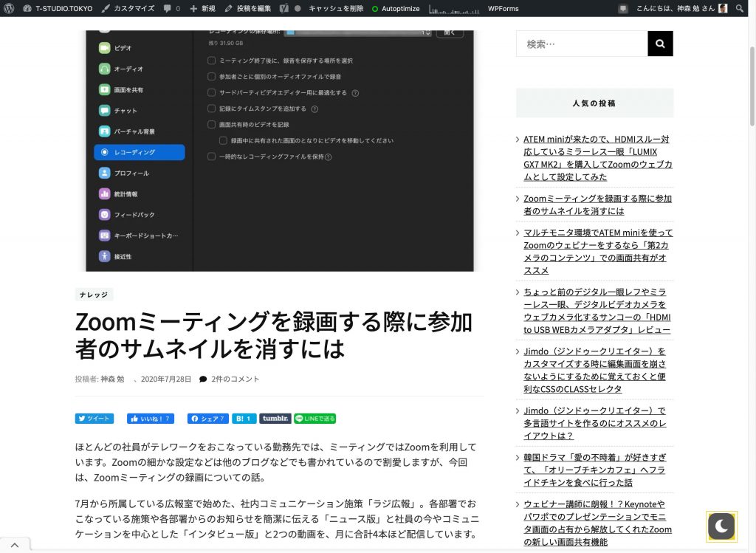This screenshot has height=553, width=756.
Task: Click the notification icon beside the greeting
Action: tap(623, 8)
